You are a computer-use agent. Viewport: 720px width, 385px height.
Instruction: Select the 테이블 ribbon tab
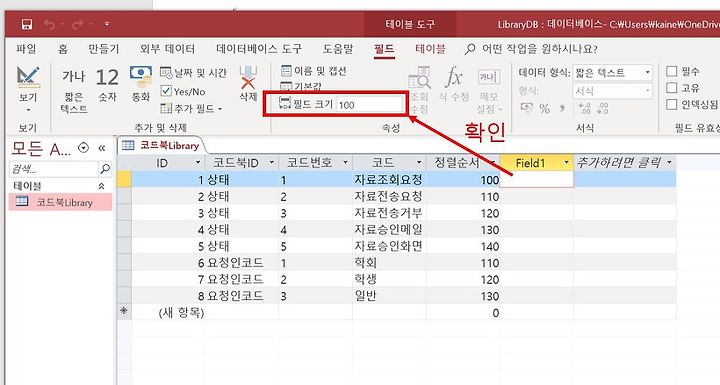click(430, 49)
